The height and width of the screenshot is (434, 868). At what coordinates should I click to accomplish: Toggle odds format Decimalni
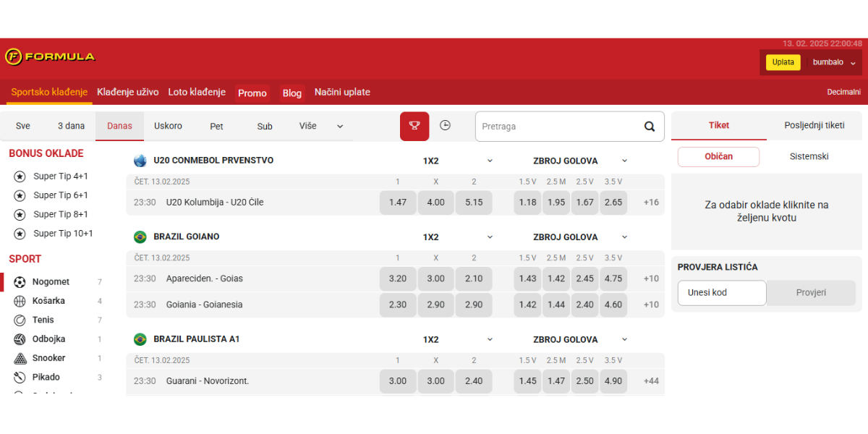tap(843, 92)
